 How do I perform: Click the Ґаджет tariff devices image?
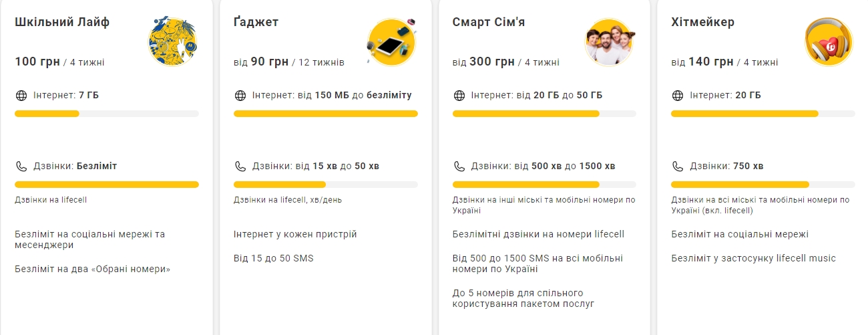[x=391, y=42]
